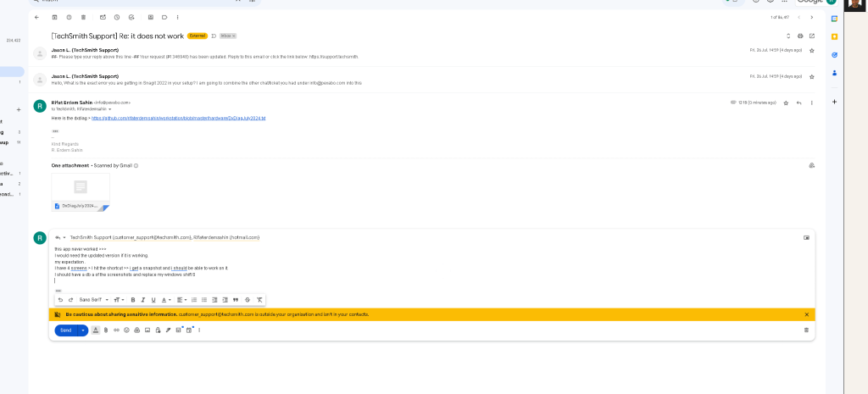
Task: Open Google Keep in side panel
Action: (x=834, y=36)
